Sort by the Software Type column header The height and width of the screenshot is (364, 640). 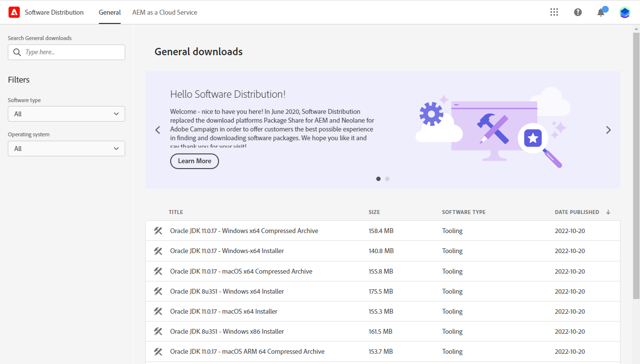click(464, 212)
